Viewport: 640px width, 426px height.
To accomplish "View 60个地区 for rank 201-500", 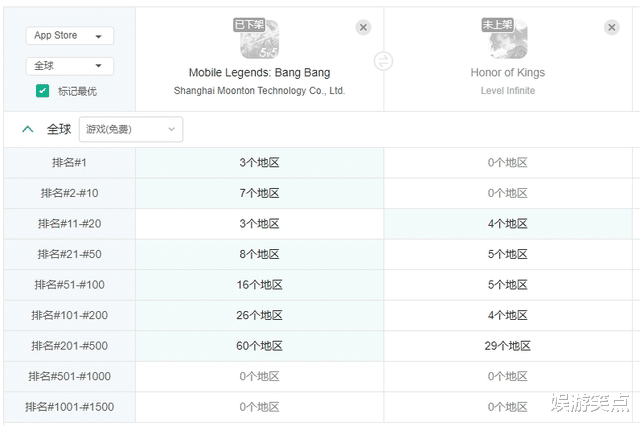I will click(259, 346).
